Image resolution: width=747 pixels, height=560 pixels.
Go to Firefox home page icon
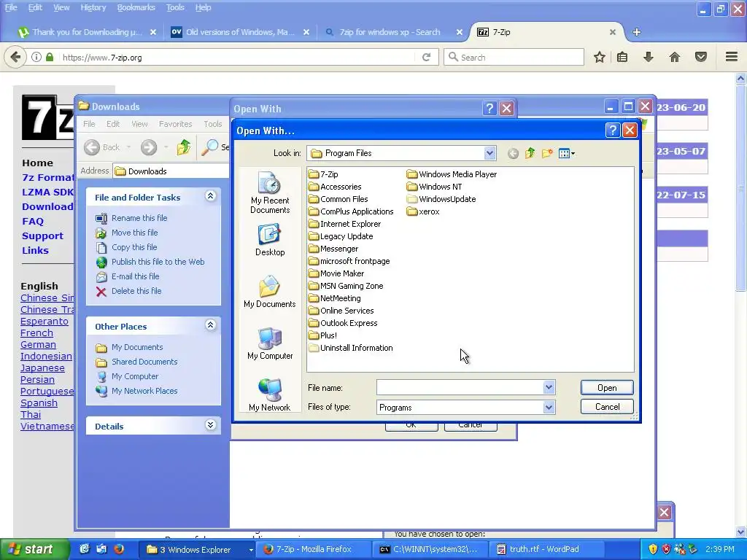click(x=675, y=57)
